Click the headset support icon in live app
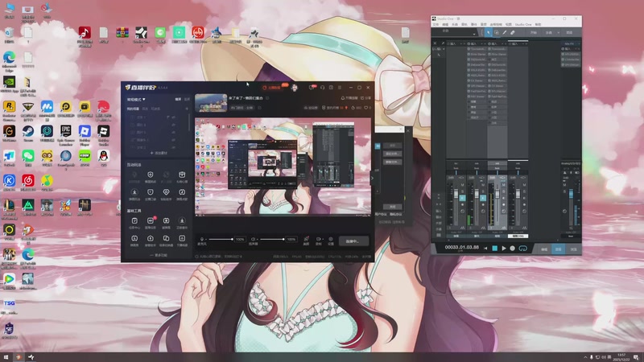The width and height of the screenshot is (644, 362). (323, 88)
